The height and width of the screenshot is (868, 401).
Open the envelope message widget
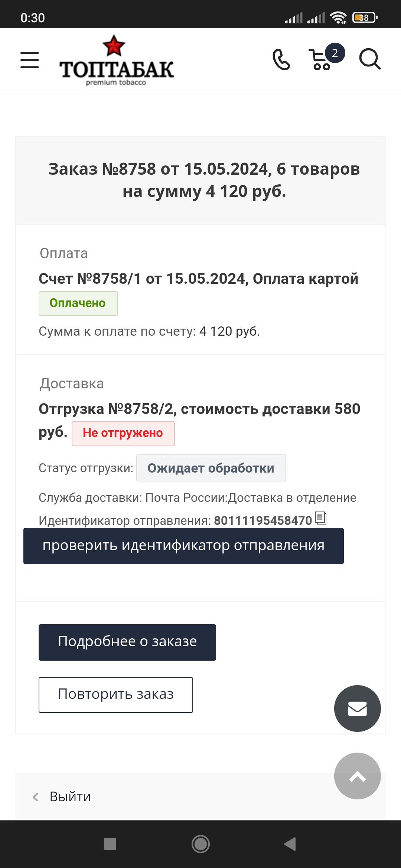point(357,708)
